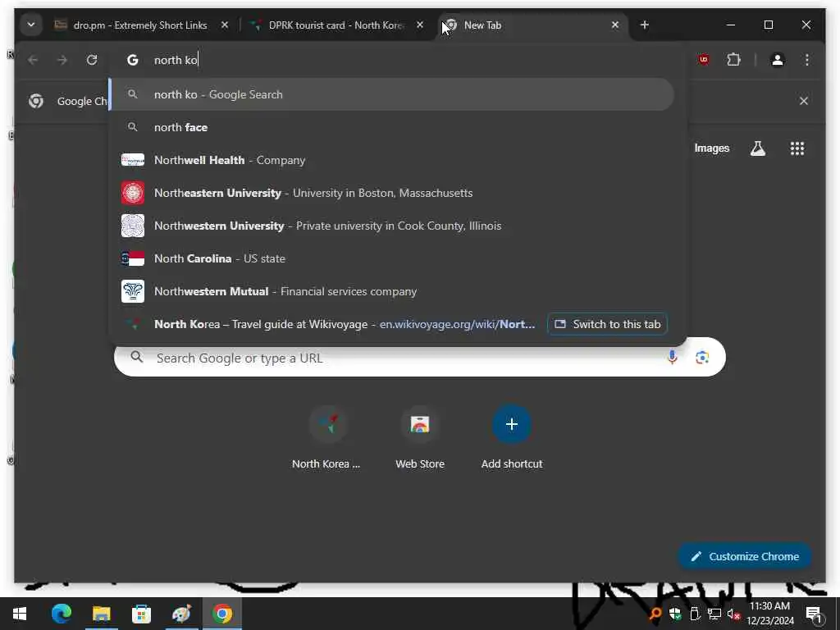This screenshot has width=840, height=630.
Task: Select the north ko - Google Search suggestion
Action: tap(391, 94)
